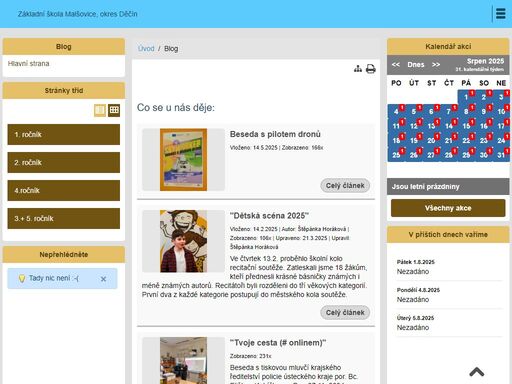The height and width of the screenshot is (384, 512).
Task: Click 'Hlavní strana' in Blog menu
Action: point(29,63)
